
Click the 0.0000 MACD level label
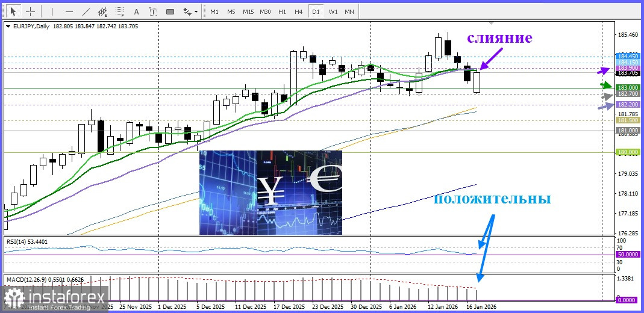628,300
